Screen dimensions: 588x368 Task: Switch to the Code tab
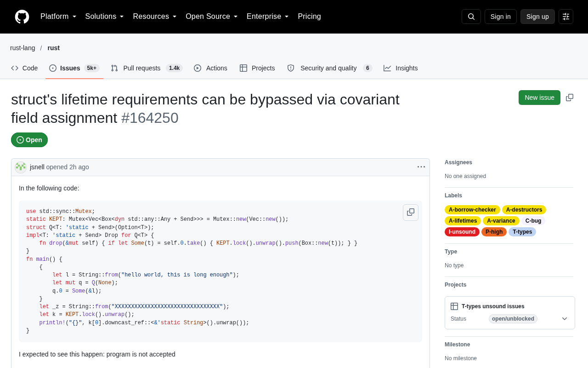pyautogui.click(x=24, y=68)
